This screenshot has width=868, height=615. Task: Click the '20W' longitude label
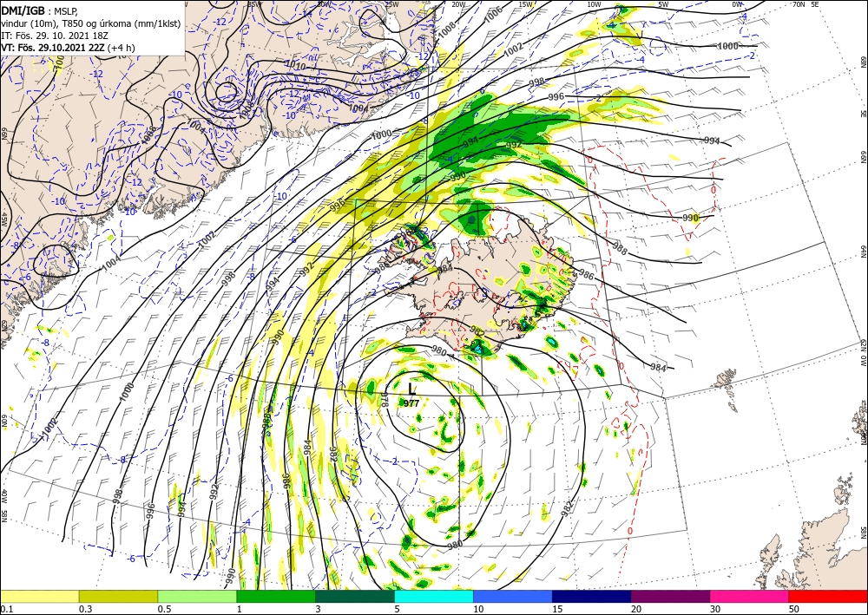coord(457,4)
